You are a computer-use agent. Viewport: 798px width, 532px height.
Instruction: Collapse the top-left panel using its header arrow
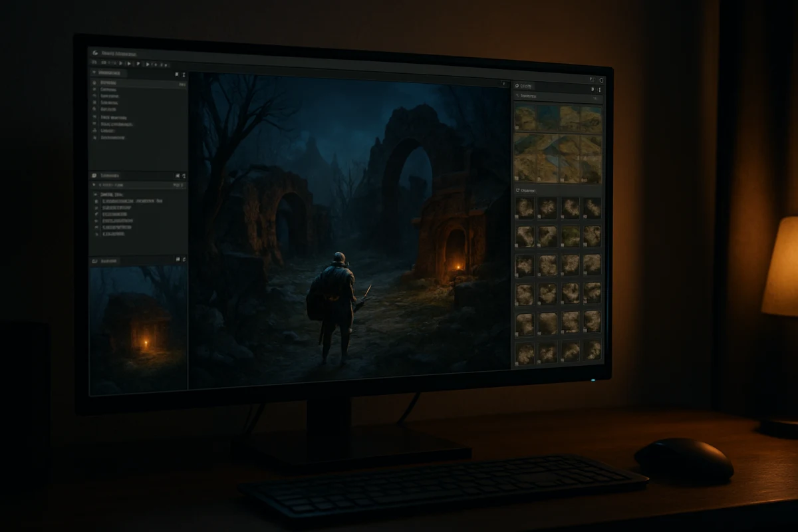(94, 72)
